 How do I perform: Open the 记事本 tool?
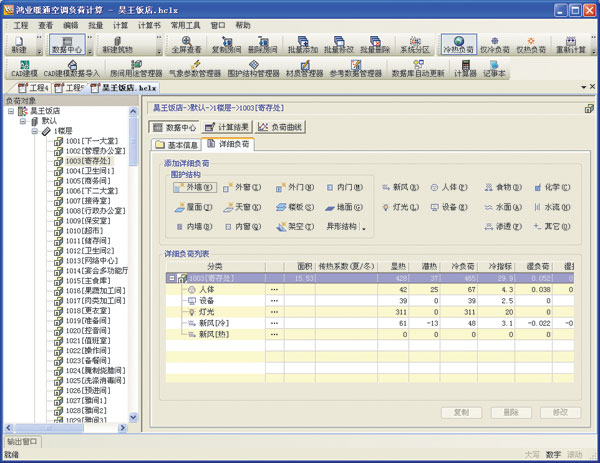[494, 68]
